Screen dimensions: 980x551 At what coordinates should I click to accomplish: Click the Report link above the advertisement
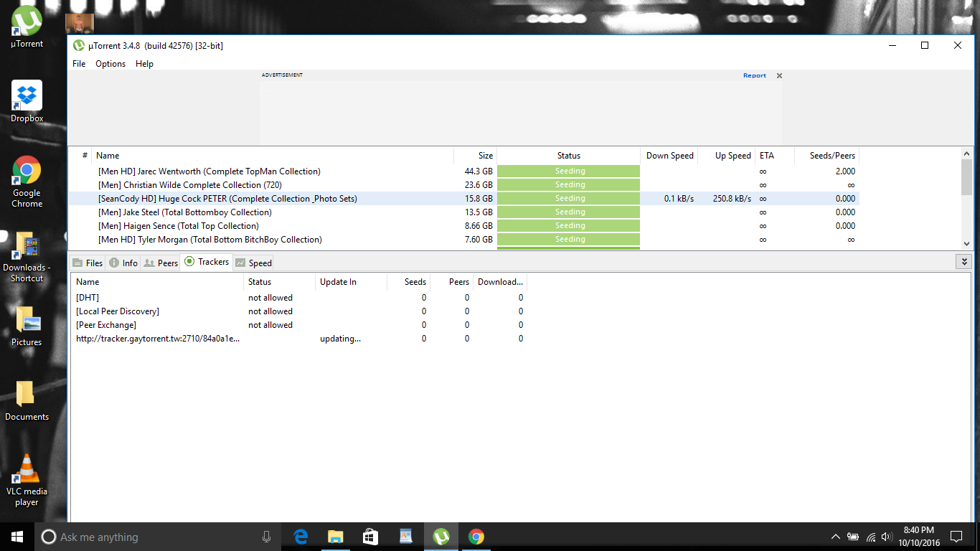[754, 75]
